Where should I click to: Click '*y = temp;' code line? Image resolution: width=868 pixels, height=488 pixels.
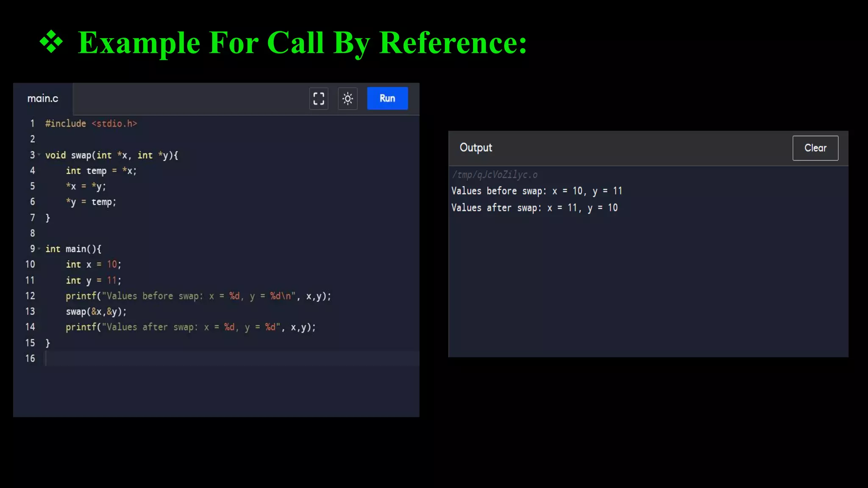click(91, 202)
